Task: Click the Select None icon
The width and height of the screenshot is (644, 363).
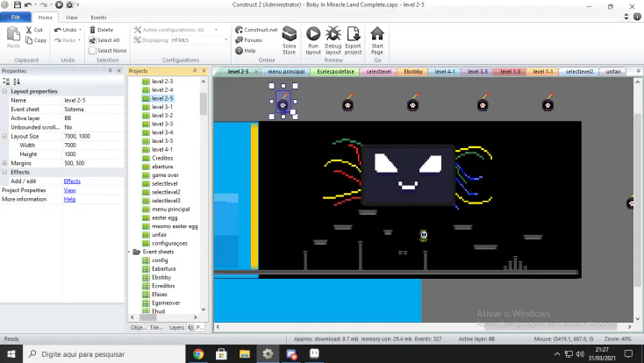Action: click(92, 51)
